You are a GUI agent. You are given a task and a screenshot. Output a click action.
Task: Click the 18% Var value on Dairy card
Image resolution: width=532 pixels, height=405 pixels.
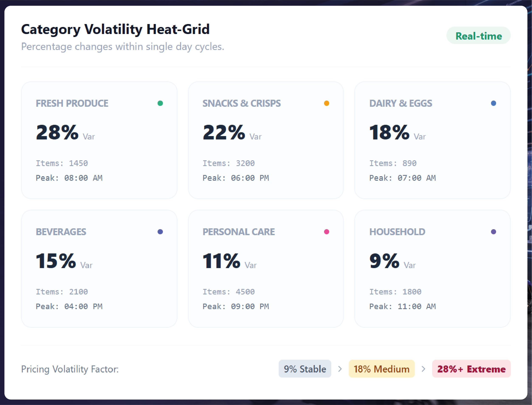(397, 132)
